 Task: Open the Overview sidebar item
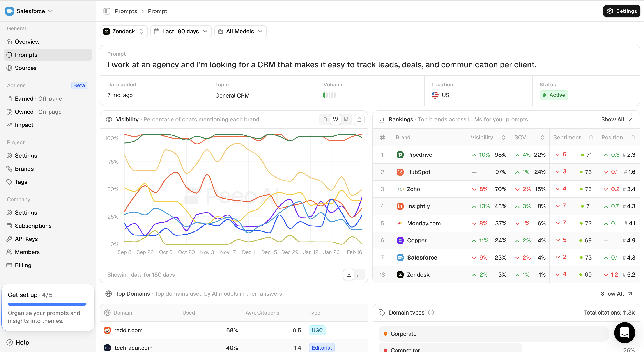pos(27,41)
